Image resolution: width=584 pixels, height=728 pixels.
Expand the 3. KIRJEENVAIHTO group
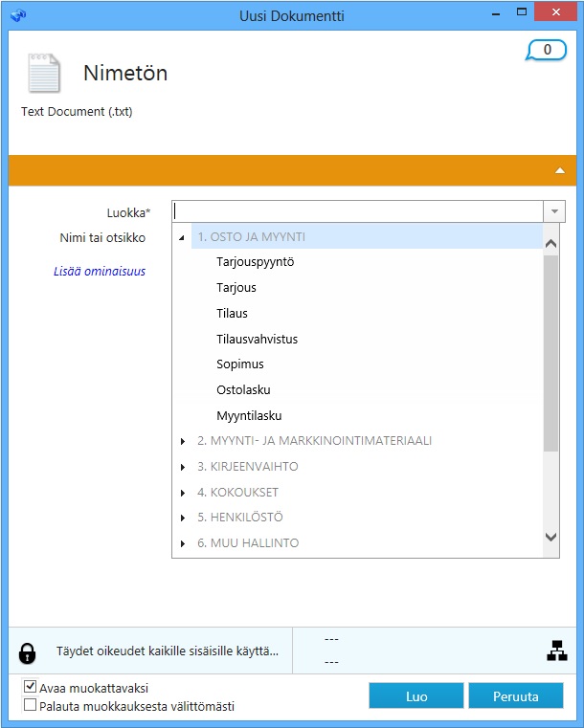(183, 467)
